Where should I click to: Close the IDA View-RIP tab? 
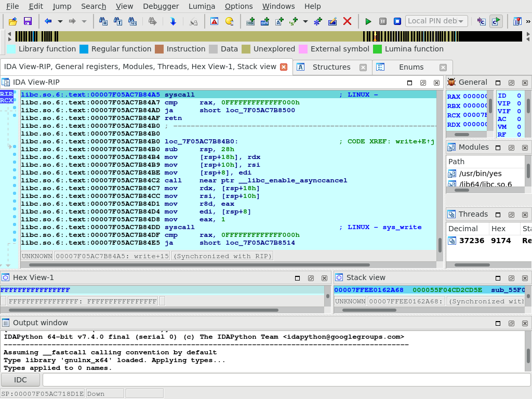[x=284, y=67]
